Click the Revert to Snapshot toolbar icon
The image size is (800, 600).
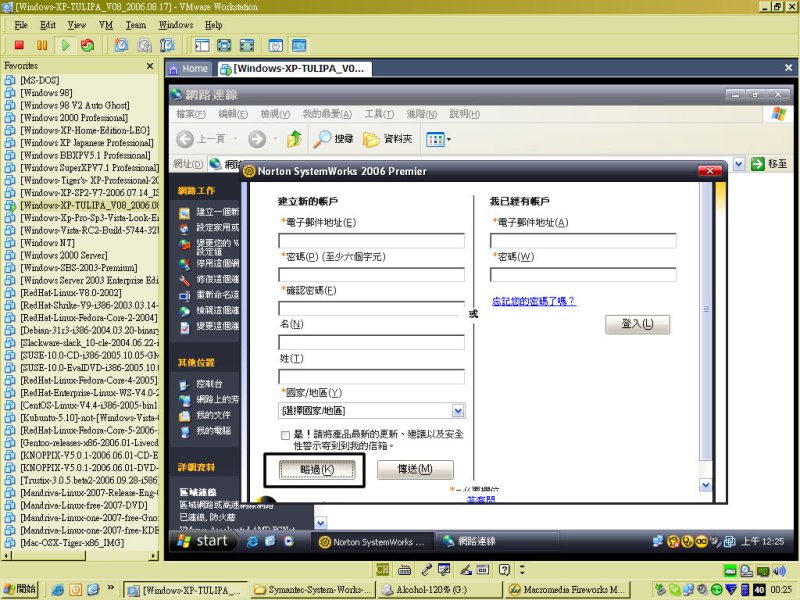(x=144, y=45)
